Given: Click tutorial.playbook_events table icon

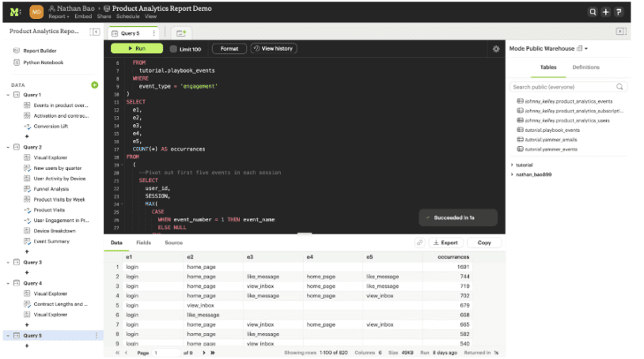Looking at the screenshot, I should pos(520,130).
